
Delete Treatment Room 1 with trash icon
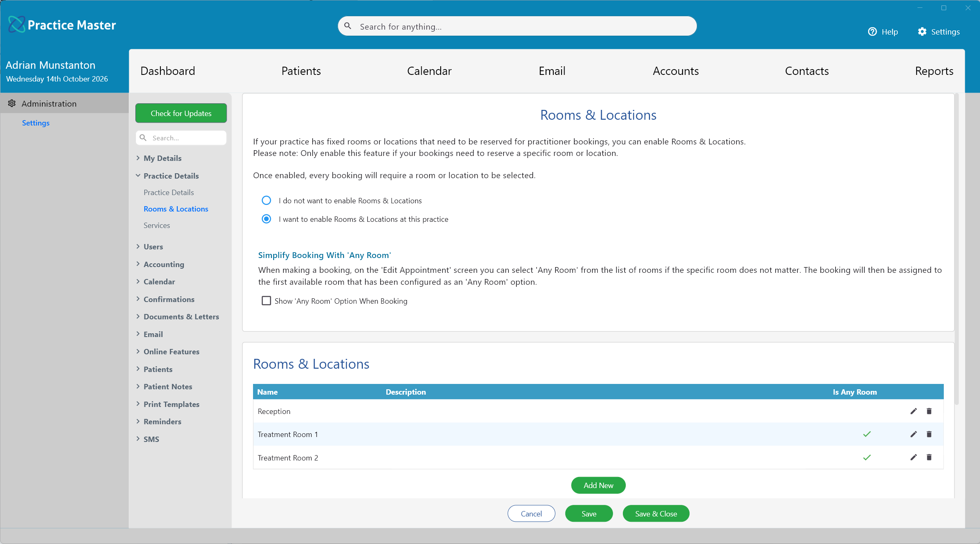(x=929, y=434)
